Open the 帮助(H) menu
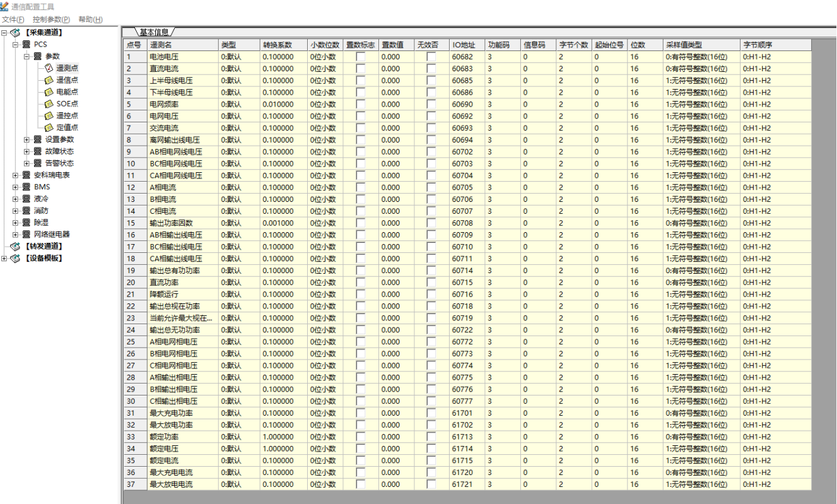The height and width of the screenshot is (504, 837). coord(91,20)
